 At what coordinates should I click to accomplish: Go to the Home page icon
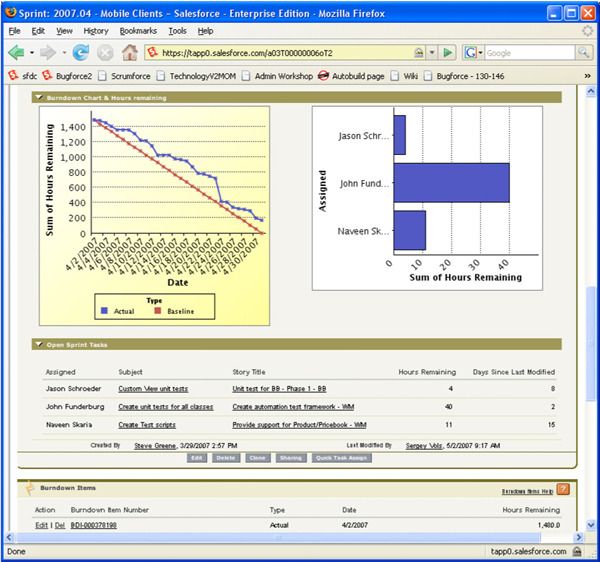click(x=130, y=52)
